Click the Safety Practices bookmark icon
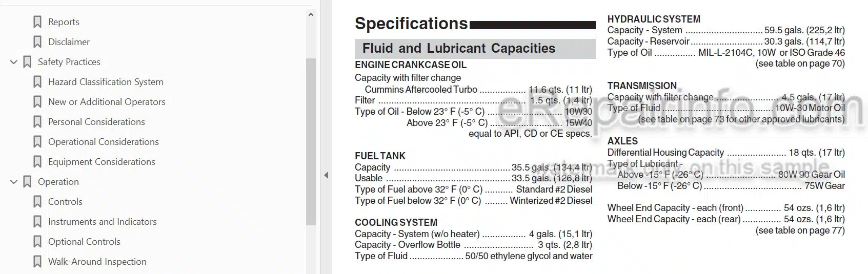Viewport: 868px width, 274px height. point(27,62)
